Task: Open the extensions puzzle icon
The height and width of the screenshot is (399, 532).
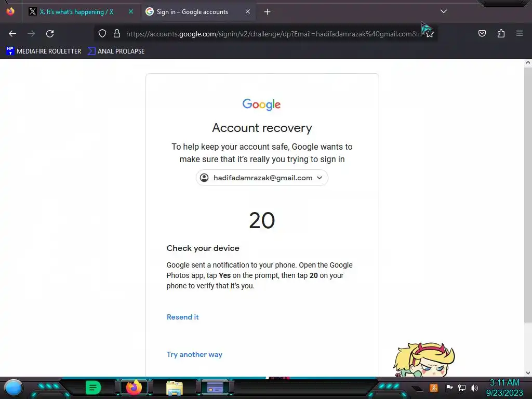Action: pos(501,33)
